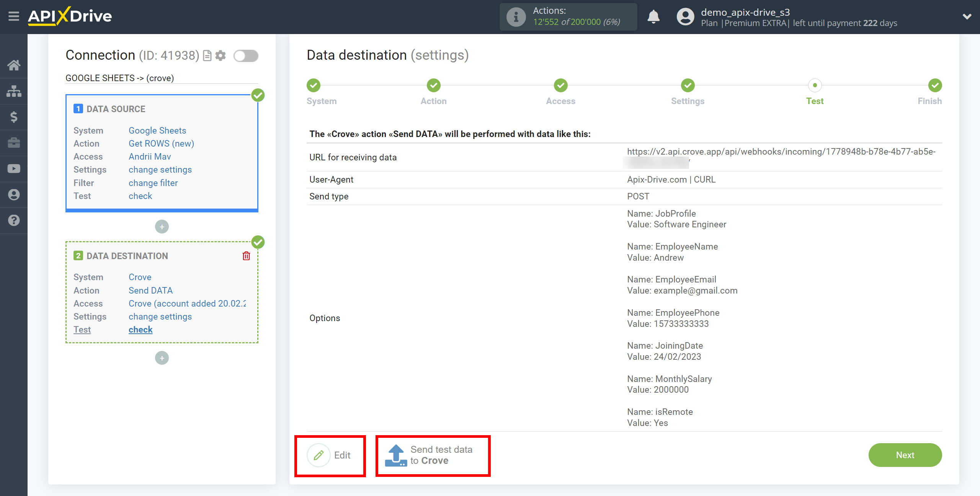Image resolution: width=980 pixels, height=496 pixels.
Task: Add step after Data Destination
Action: click(162, 358)
